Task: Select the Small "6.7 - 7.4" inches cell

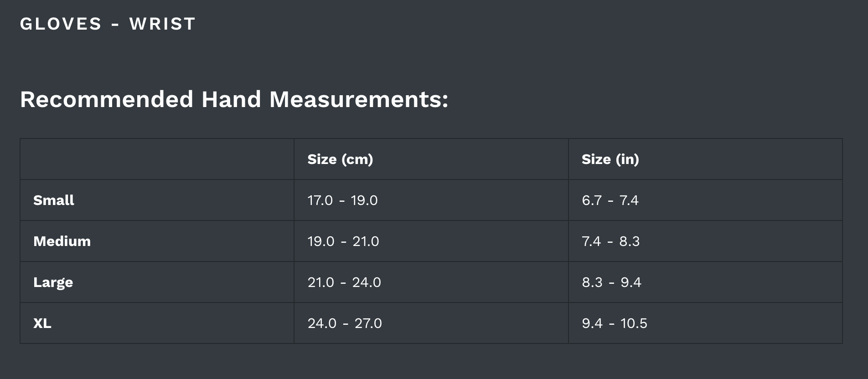Action: 610,200
